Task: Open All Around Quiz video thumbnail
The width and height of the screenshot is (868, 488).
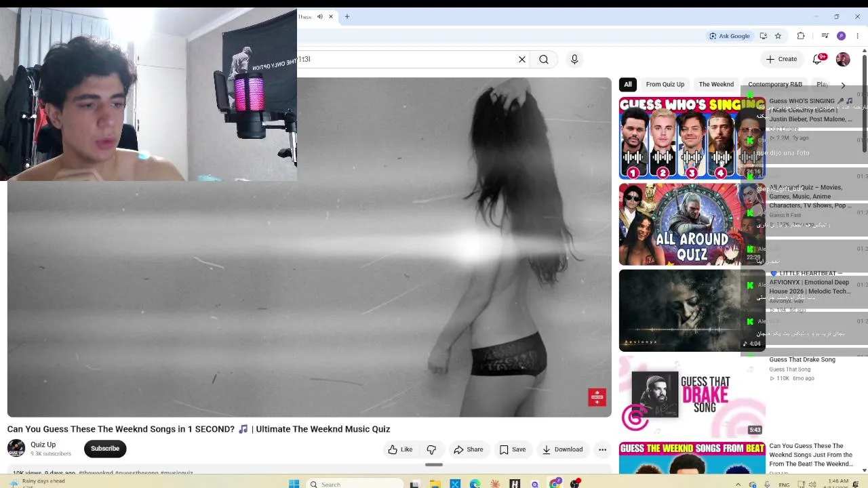Action: [x=692, y=224]
